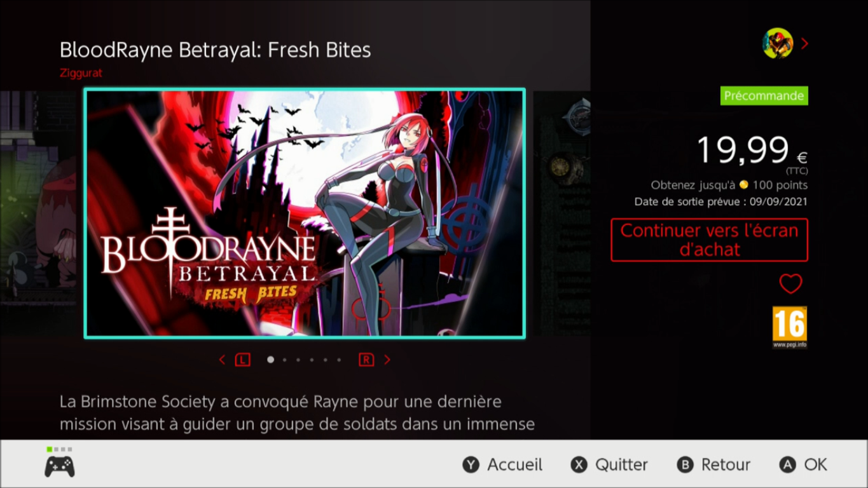The image size is (868, 488).
Task: Click the X Quitter option
Action: click(x=609, y=464)
